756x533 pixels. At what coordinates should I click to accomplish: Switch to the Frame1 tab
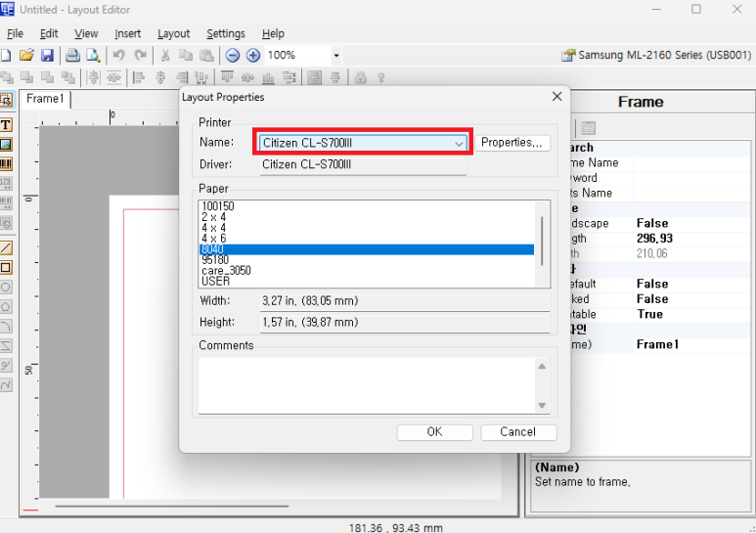(x=45, y=99)
